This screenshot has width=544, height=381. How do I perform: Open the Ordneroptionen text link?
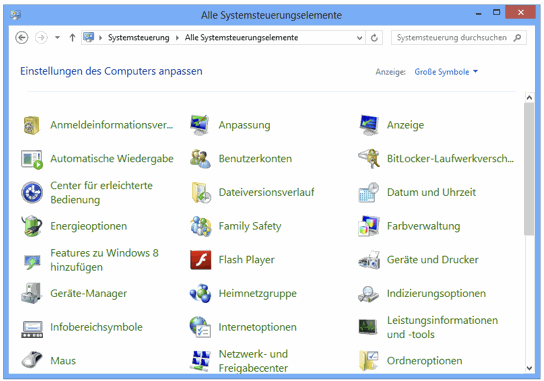click(424, 361)
